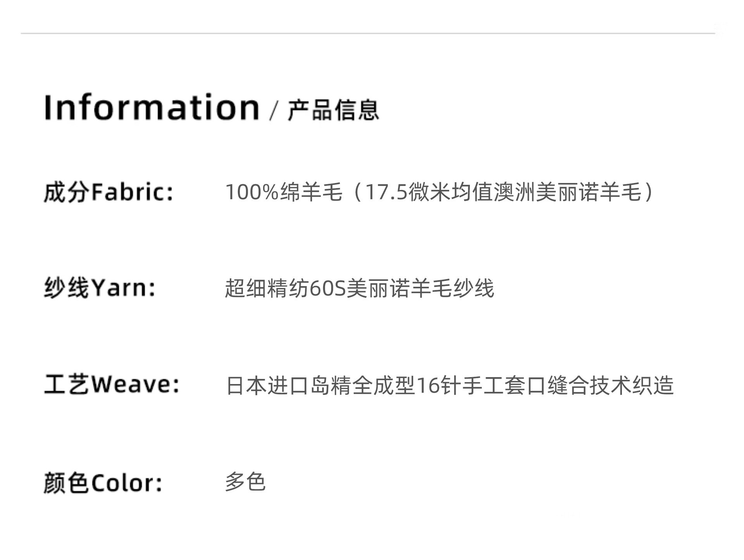The height and width of the screenshot is (560, 744).
Task: Select the 成分Fabric: label
Action: point(108,192)
